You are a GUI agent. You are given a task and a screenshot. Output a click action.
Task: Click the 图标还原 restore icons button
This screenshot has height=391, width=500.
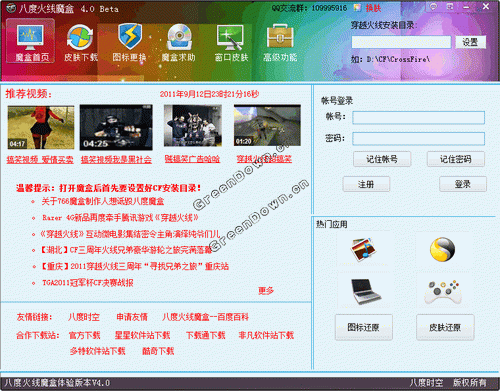(364, 327)
